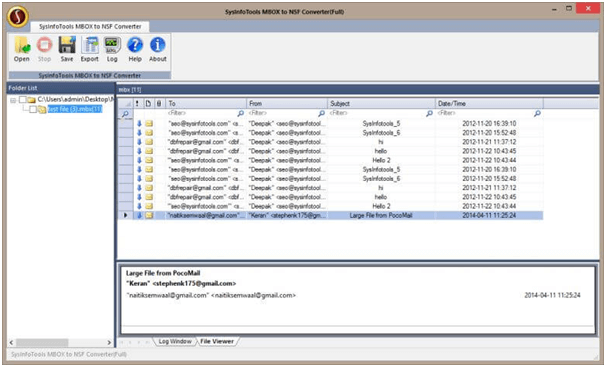This screenshot has width=606, height=367.
Task: Click the search icon in Subject filter
Action: [429, 113]
